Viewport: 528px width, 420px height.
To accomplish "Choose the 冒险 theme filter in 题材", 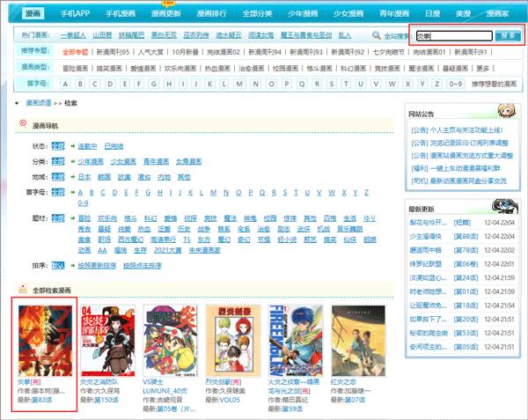I will [84, 216].
